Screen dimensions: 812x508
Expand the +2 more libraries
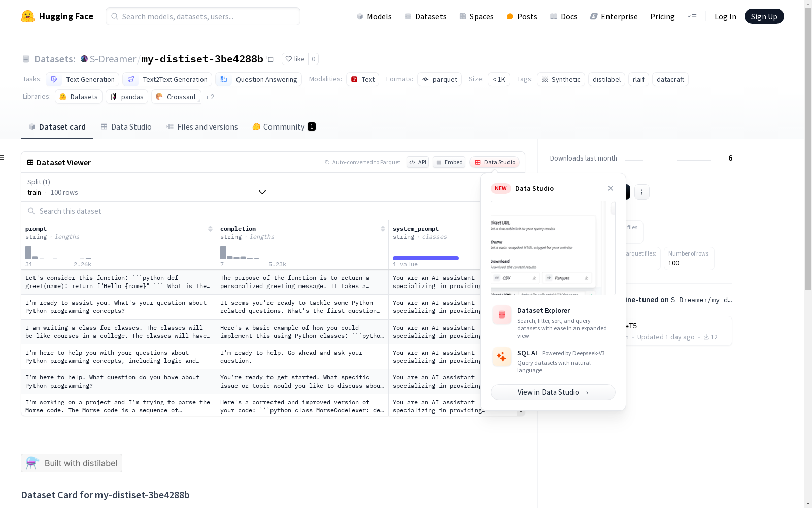(x=210, y=97)
